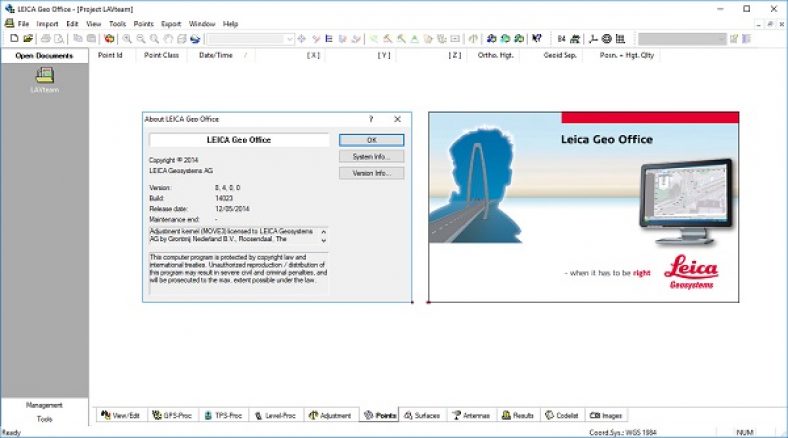Click the crosshair target toolbar icon
Image resolution: width=788 pixels, height=438 pixels.
point(302,39)
